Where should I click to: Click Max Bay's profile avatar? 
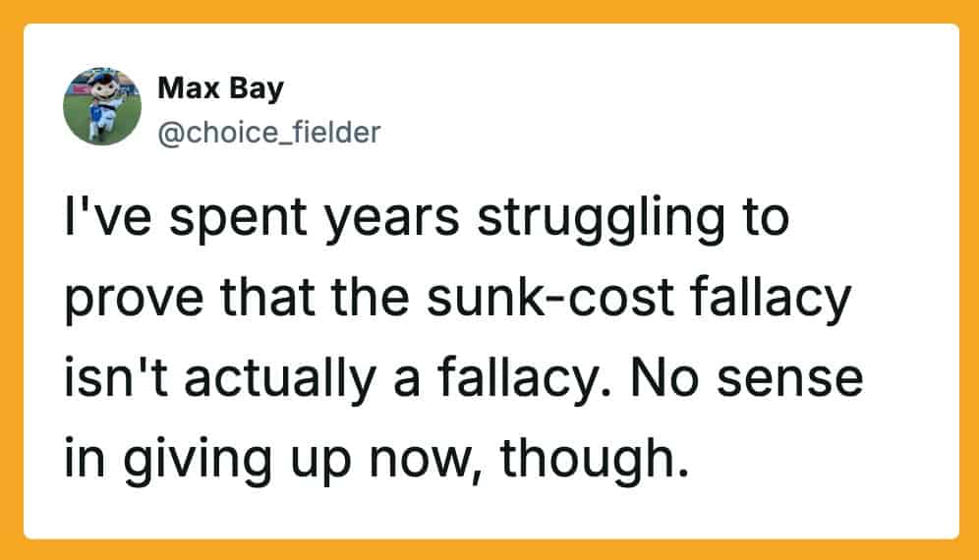coord(102,106)
